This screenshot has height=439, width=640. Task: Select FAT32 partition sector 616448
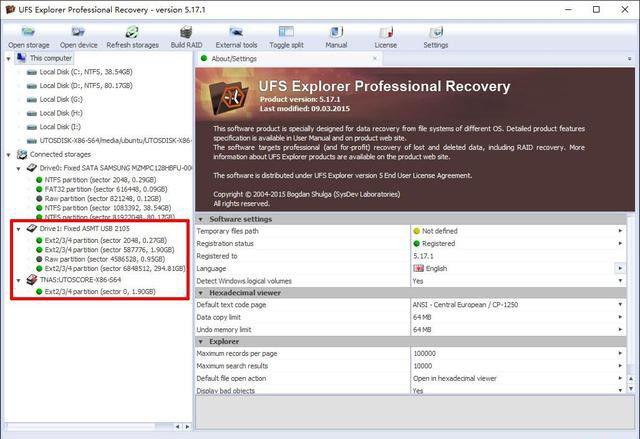[102, 189]
